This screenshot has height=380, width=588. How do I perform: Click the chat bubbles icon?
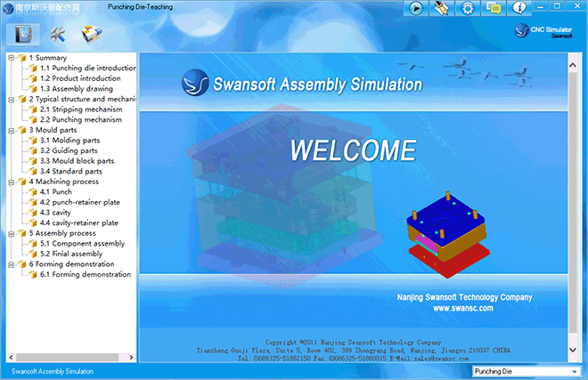pos(494,8)
